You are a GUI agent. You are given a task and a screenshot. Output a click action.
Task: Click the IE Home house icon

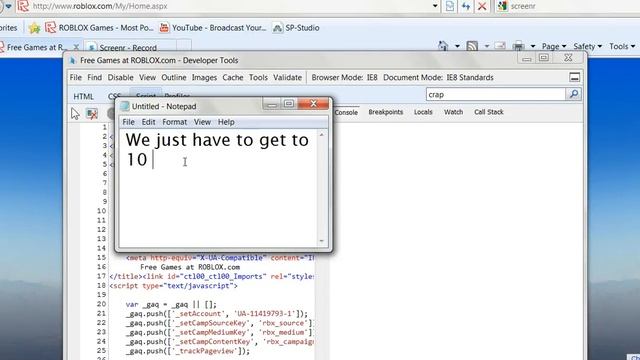click(443, 46)
